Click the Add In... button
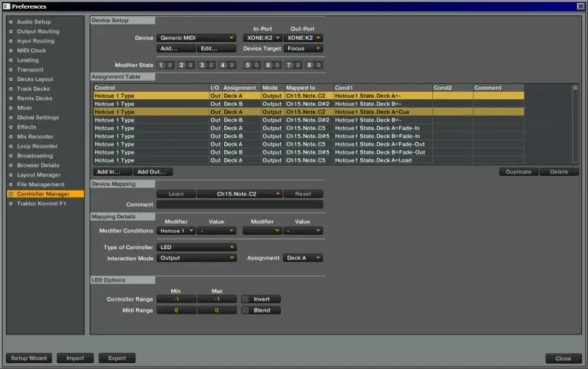 (111, 172)
